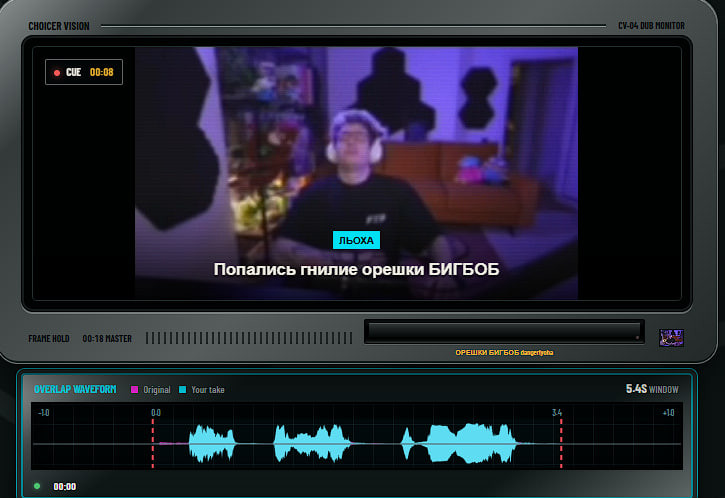This screenshot has width=725, height=498.
Task: Click the first cyan waveform burst
Action: click(212, 443)
